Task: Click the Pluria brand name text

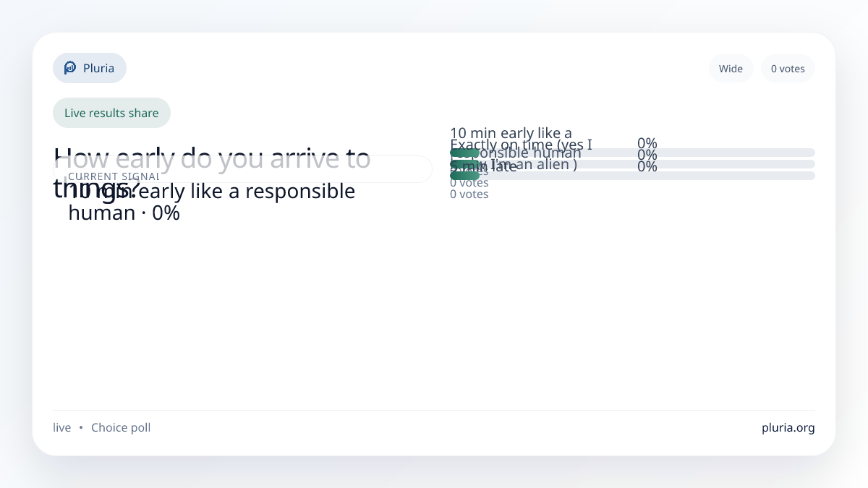Action: coord(98,68)
